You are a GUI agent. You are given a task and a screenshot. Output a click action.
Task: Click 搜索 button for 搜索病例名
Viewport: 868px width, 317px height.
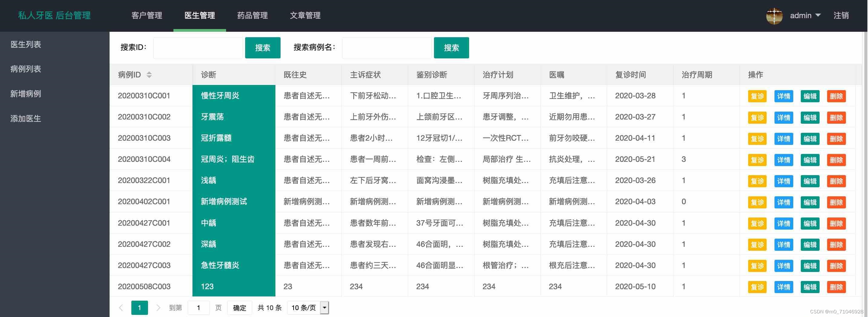coord(452,47)
